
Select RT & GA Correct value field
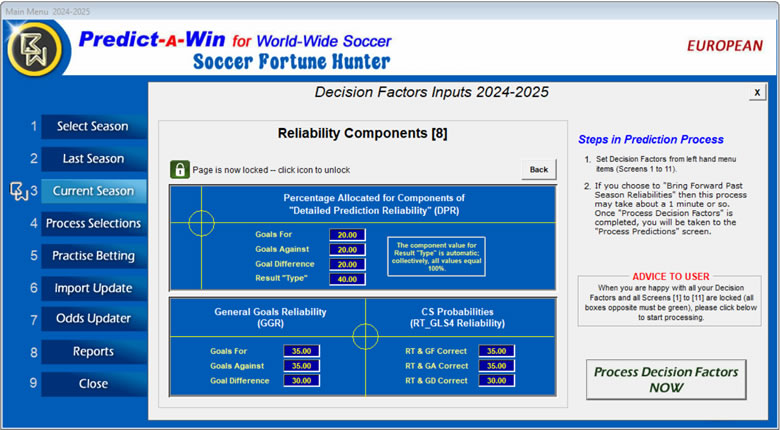496,366
